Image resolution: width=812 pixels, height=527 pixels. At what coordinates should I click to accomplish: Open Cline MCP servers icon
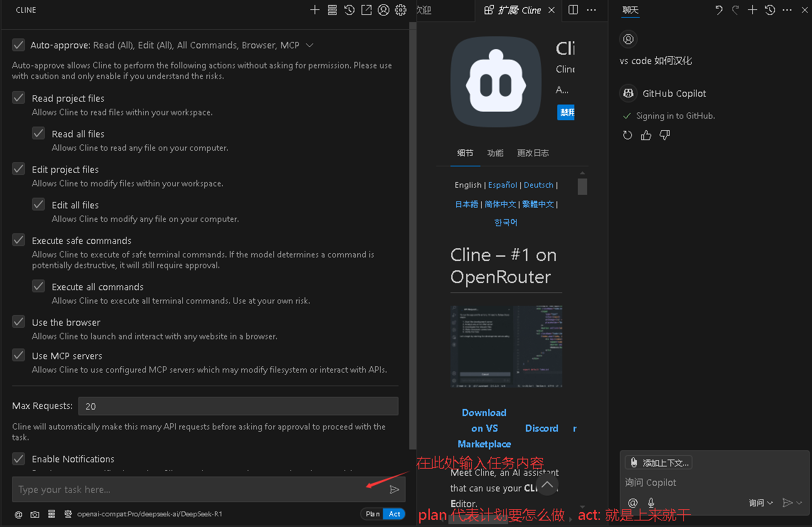332,10
